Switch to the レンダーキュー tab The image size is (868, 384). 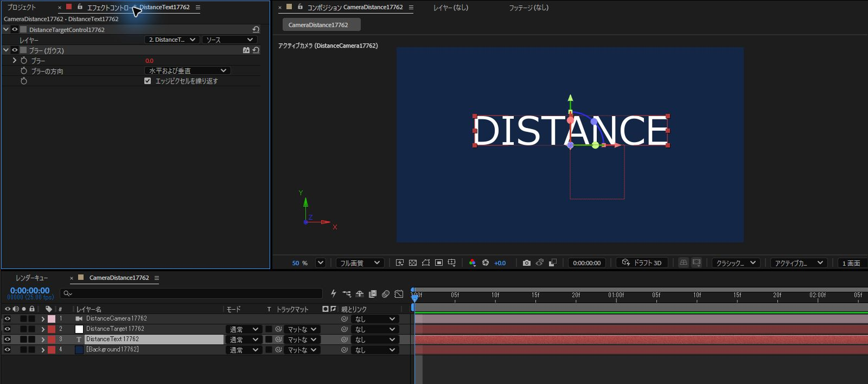[31, 278]
